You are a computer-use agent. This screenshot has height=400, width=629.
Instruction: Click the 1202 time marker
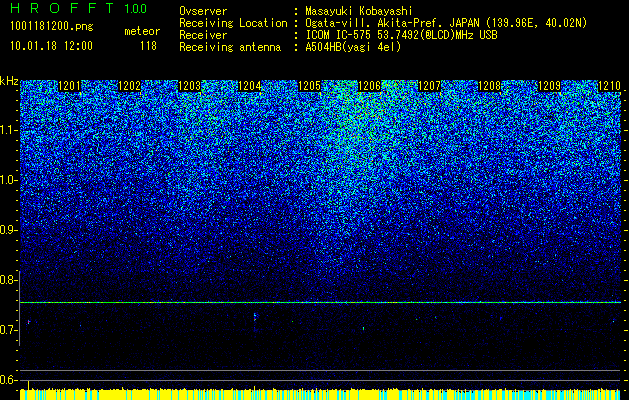click(x=130, y=86)
